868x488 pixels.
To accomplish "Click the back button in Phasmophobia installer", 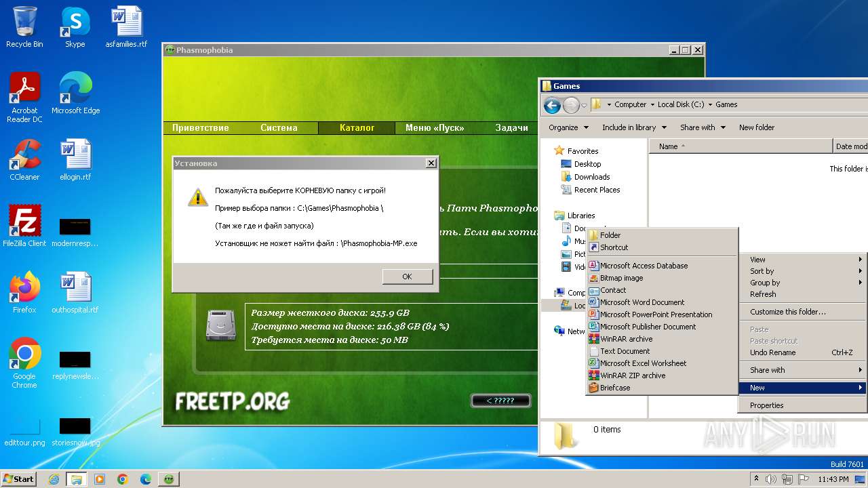I will [x=500, y=401].
